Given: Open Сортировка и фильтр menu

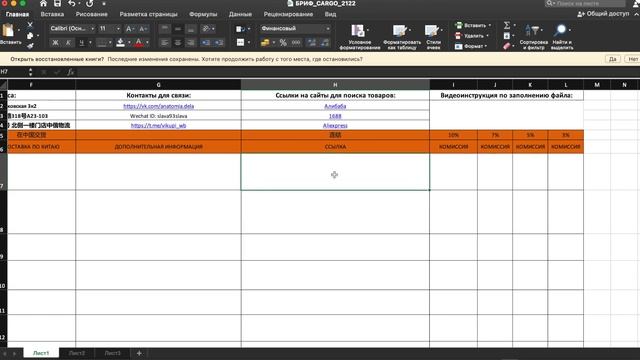Looking at the screenshot, I should [x=533, y=37].
